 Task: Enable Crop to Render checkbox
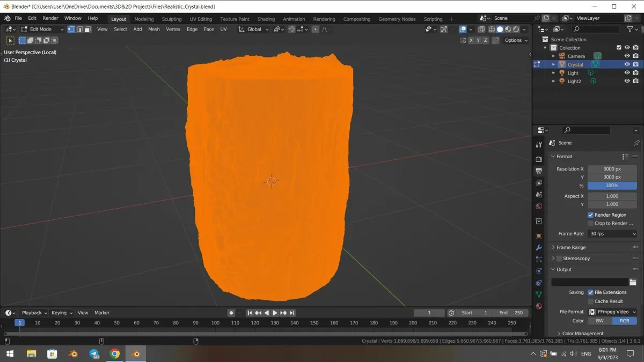(x=590, y=224)
